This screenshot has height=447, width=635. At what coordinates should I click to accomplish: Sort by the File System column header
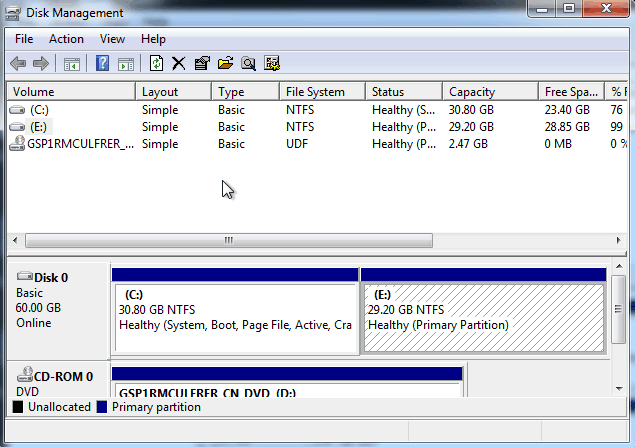click(x=322, y=92)
